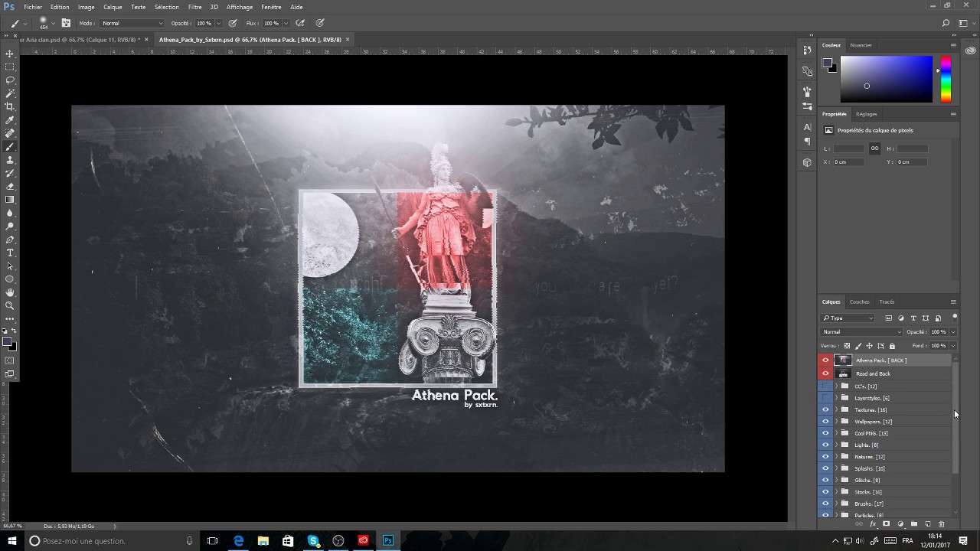Open the Character panel icon
Image resolution: width=980 pixels, height=551 pixels.
click(x=807, y=127)
